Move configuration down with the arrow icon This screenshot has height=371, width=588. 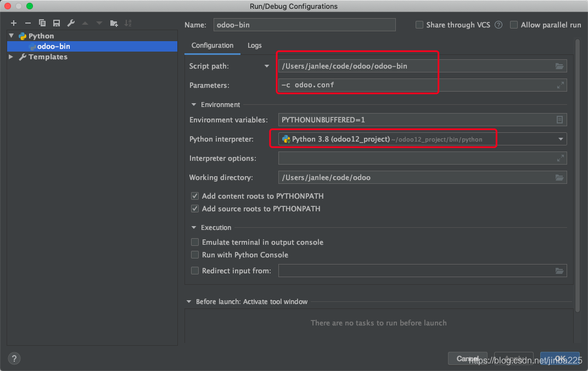pos(99,23)
